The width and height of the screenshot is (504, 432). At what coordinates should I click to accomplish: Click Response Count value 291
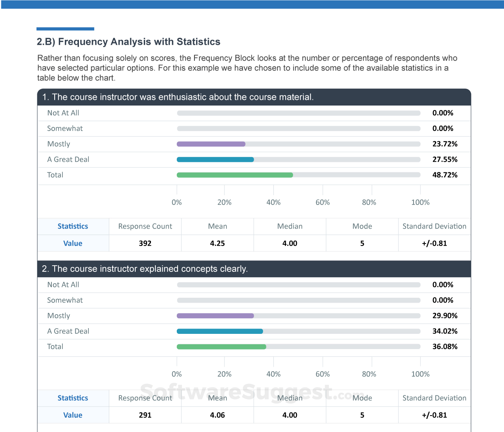(145, 415)
